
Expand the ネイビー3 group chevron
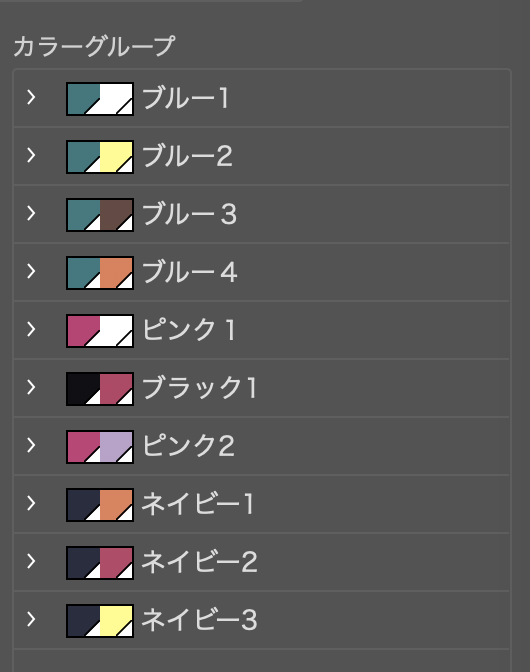tap(31, 620)
